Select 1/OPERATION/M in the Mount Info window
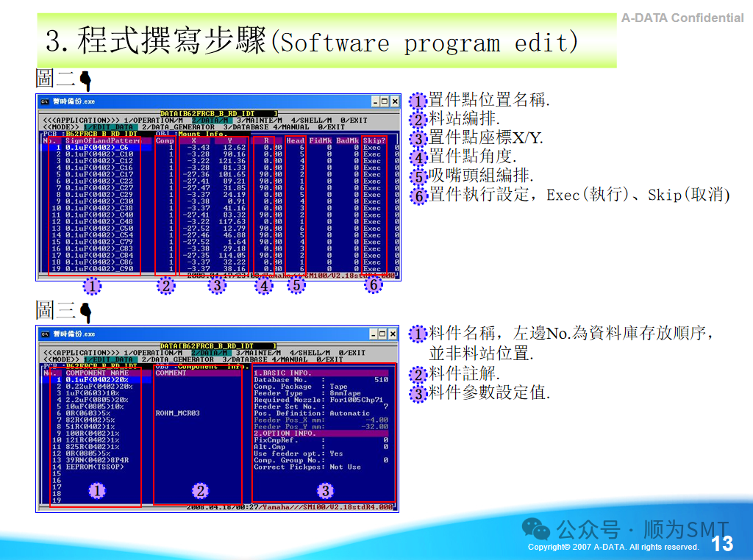Viewport: 753px width, 560px height. (x=153, y=121)
